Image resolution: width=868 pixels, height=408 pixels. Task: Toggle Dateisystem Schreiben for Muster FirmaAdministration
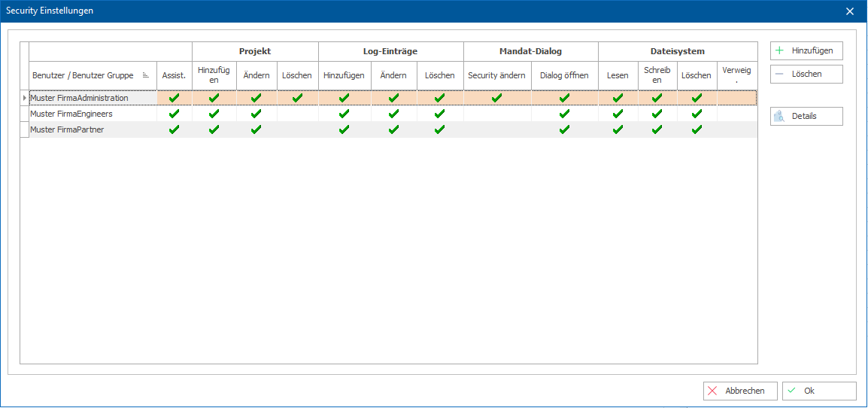click(x=657, y=98)
